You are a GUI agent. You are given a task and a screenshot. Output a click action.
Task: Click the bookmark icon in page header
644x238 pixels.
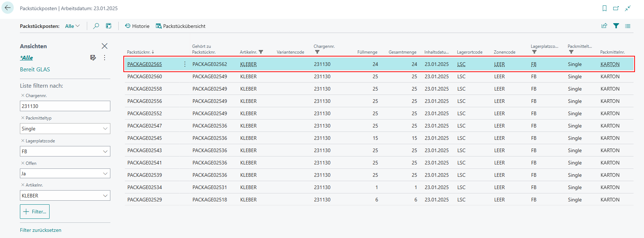pos(604,8)
